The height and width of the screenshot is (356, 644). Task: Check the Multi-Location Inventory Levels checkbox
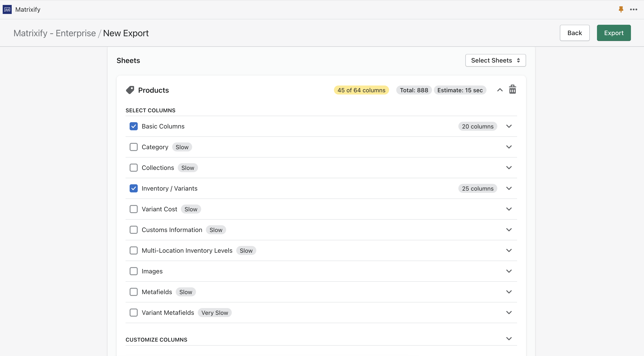point(133,250)
